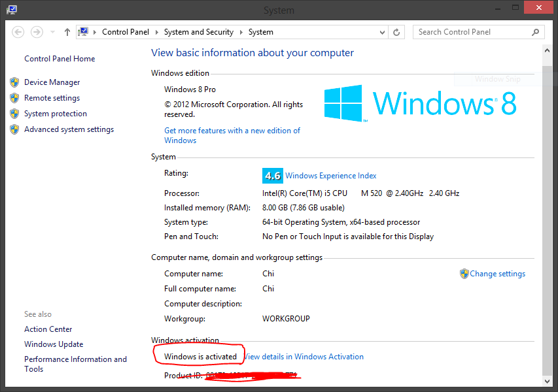Refresh the System page

click(x=396, y=33)
